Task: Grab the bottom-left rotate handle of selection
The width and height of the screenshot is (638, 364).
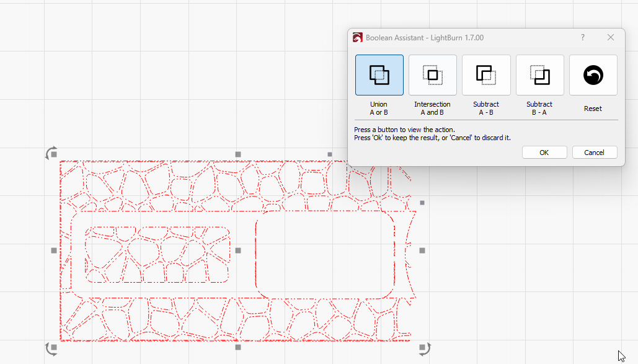Action: [x=51, y=348]
